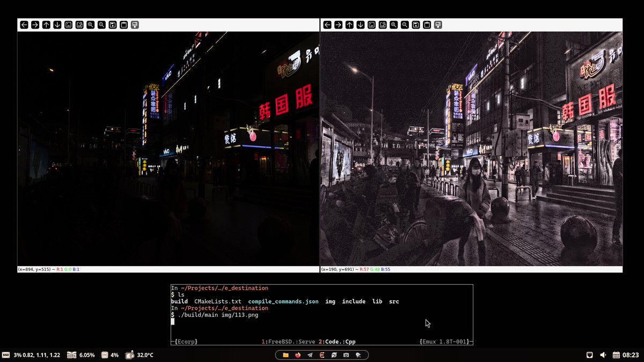Launch Firefox from the dock
This screenshot has height=362, width=644.
298,355
